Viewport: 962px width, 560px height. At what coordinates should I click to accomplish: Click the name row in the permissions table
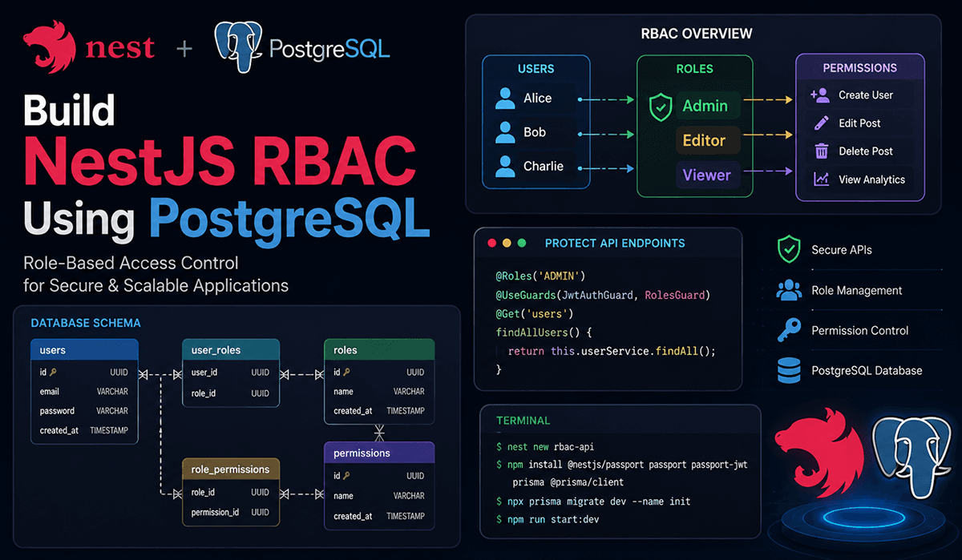379,496
